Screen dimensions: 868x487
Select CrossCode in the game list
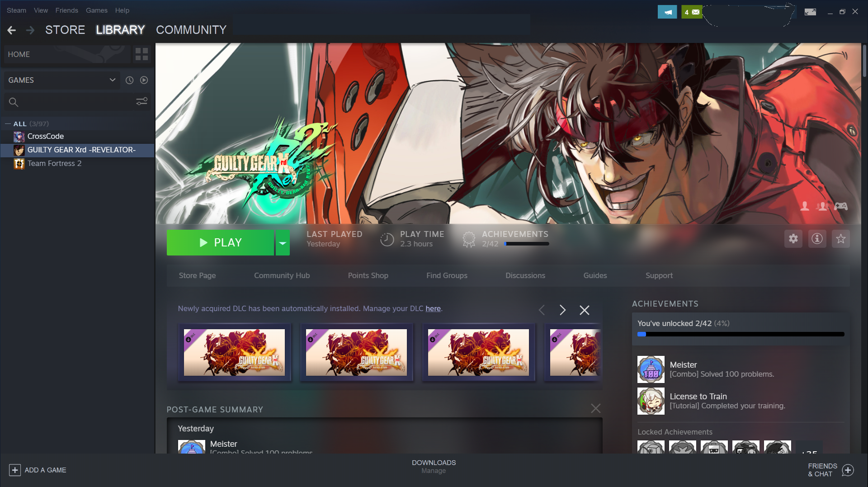pos(77,137)
